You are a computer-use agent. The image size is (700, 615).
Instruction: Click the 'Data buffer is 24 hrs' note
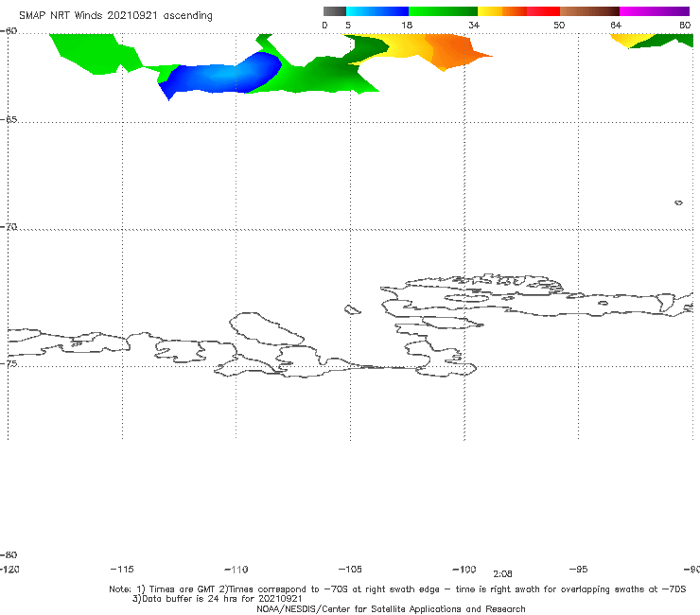click(217, 599)
